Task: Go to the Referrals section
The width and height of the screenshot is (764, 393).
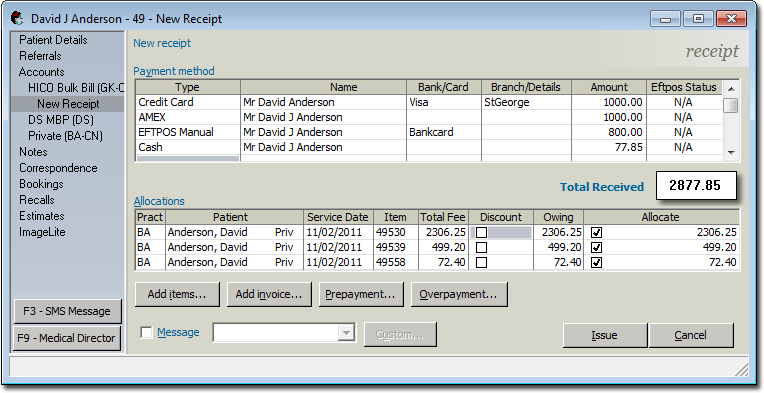Action: pyautogui.click(x=40, y=56)
